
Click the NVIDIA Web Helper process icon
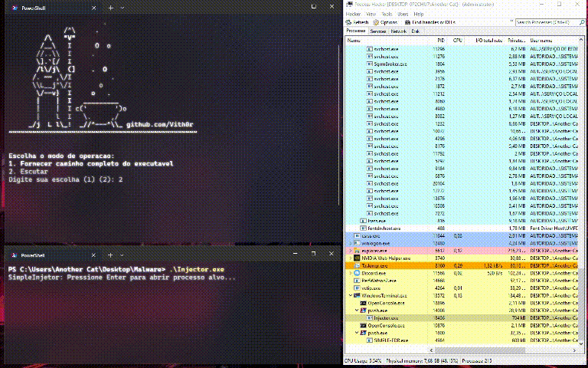click(x=356, y=258)
